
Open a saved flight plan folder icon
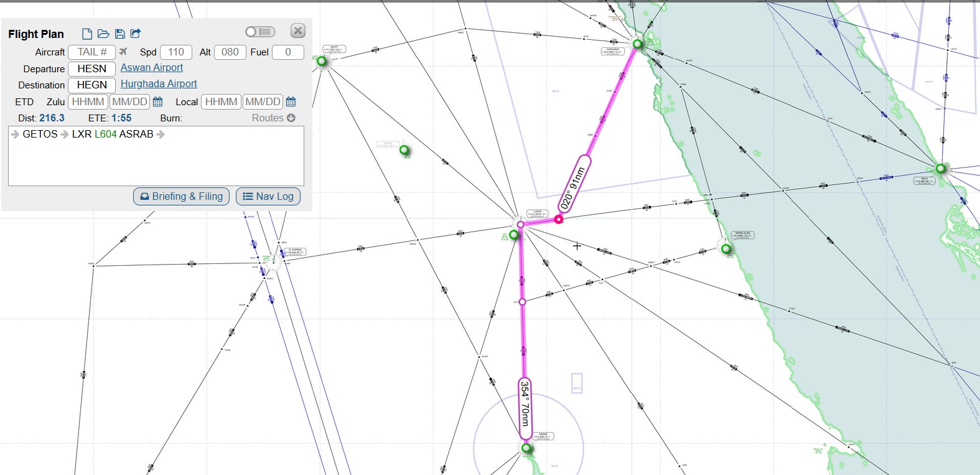tap(103, 34)
